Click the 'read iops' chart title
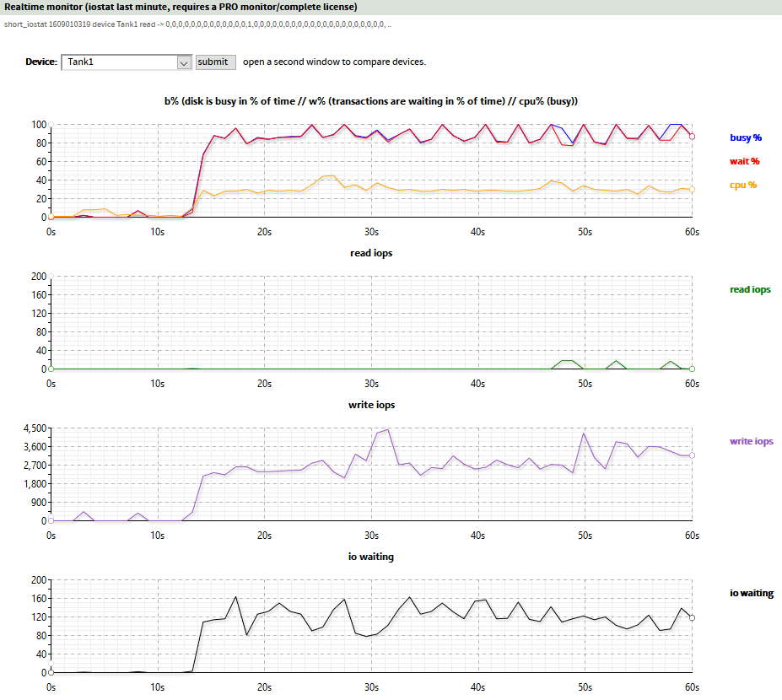 coord(371,253)
